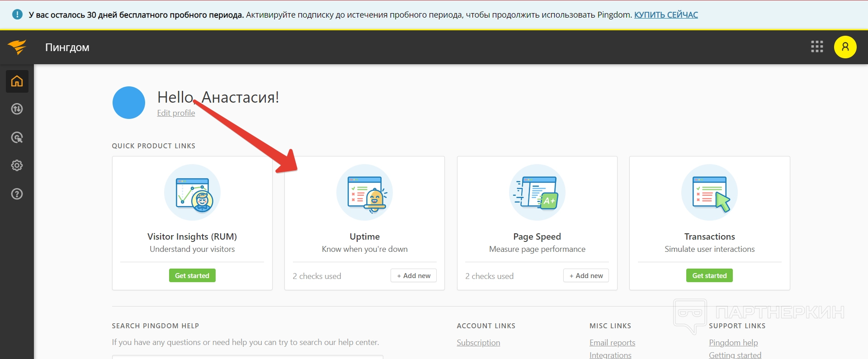Open the yellow user account avatar
This screenshot has height=359, width=868.
click(845, 47)
